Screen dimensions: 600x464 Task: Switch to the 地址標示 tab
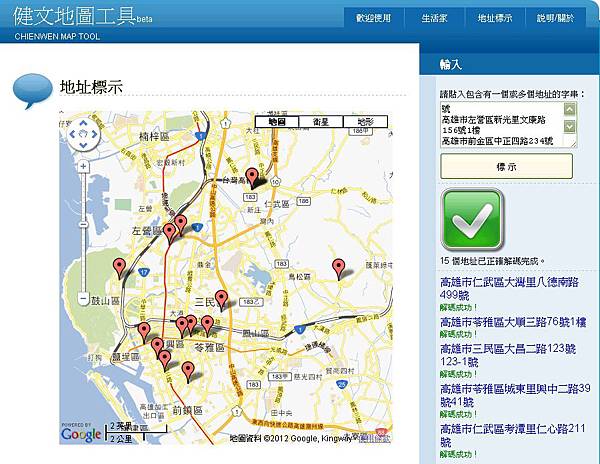[495, 18]
